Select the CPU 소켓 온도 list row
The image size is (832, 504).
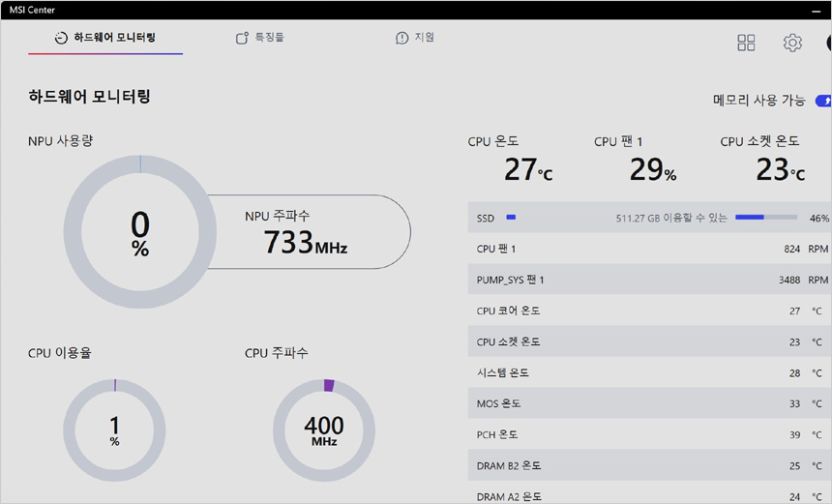coord(650,341)
